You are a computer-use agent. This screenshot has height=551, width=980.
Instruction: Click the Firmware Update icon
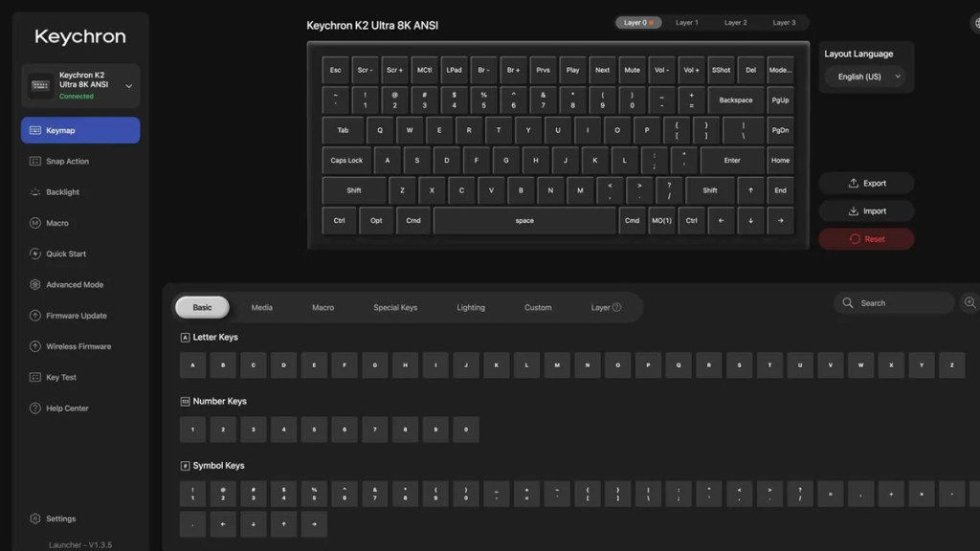click(35, 316)
